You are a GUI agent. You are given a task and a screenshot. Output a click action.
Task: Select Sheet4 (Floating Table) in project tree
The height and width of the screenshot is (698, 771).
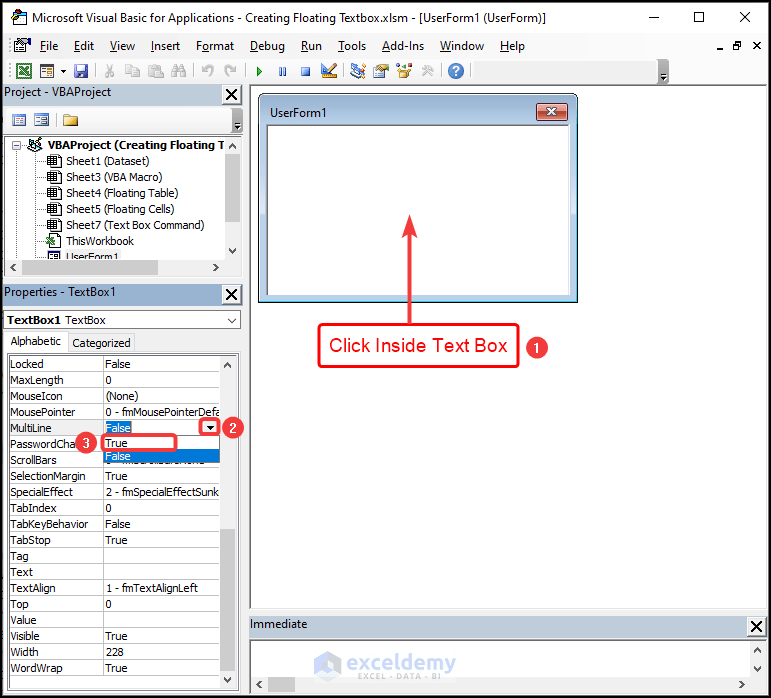122,193
